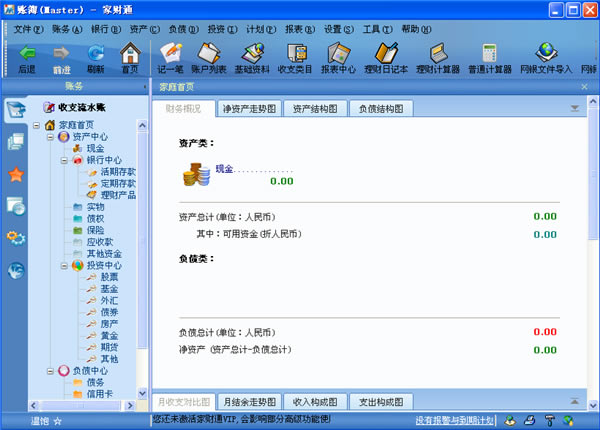600x430 pixels.
Task: Select the stacked-windows sidebar icon
Action: pos(16,142)
